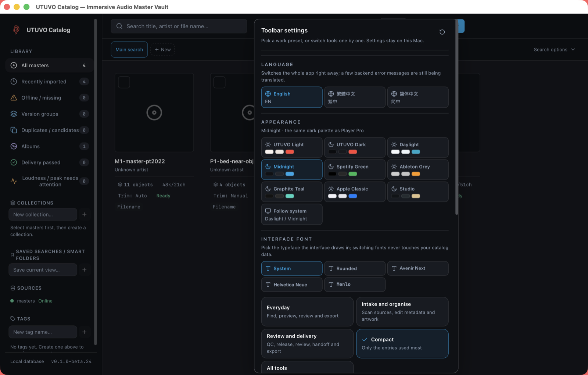
Task: Click the Offline / missing warning icon
Action: tap(14, 98)
